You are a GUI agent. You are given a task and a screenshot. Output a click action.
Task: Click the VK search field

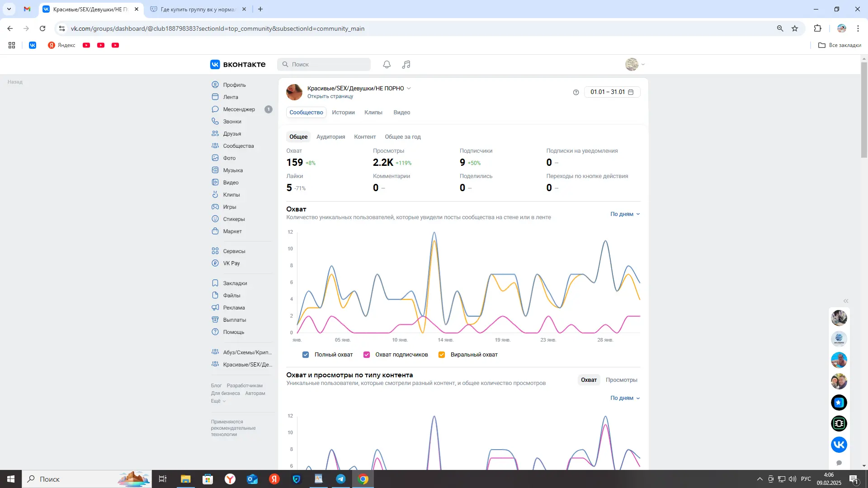324,65
